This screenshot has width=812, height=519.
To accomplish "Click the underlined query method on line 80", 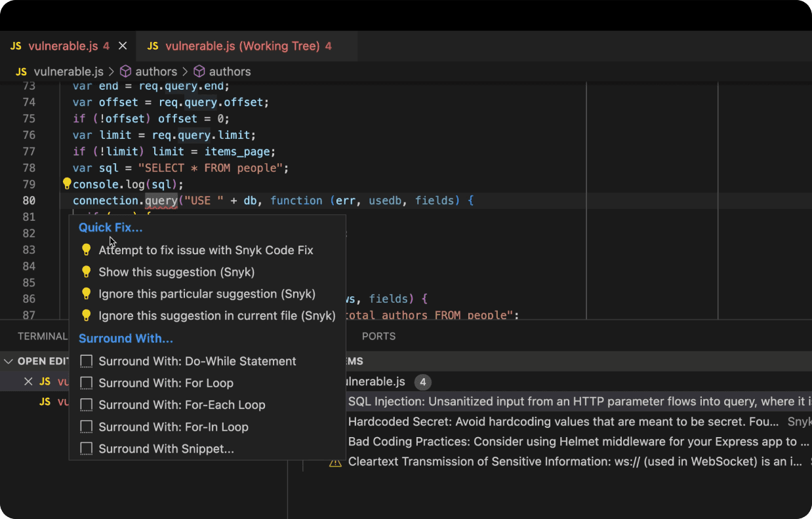I will 161,201.
